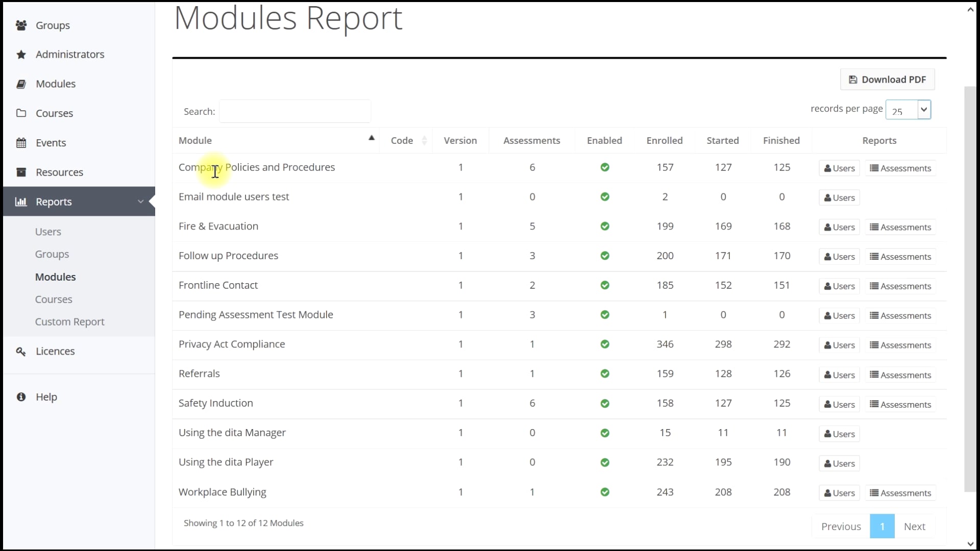Open Users report for Pending Assessment Test Module

click(x=839, y=316)
